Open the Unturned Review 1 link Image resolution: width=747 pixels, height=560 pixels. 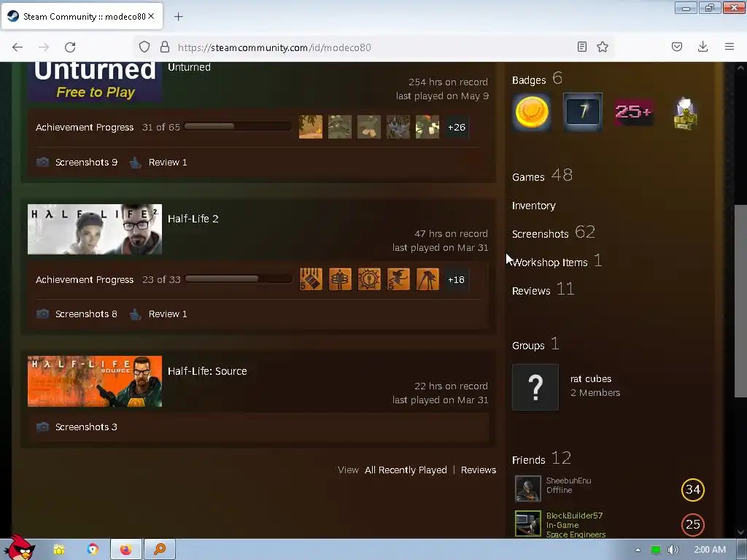168,163
